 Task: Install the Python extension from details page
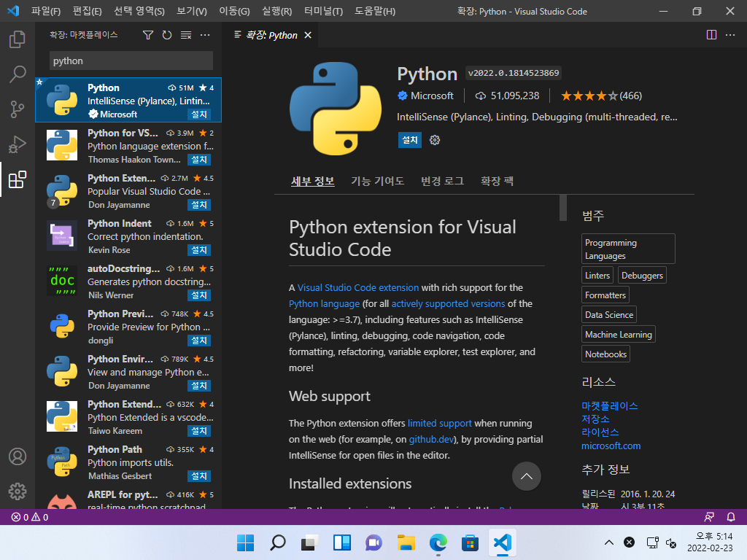(x=410, y=140)
